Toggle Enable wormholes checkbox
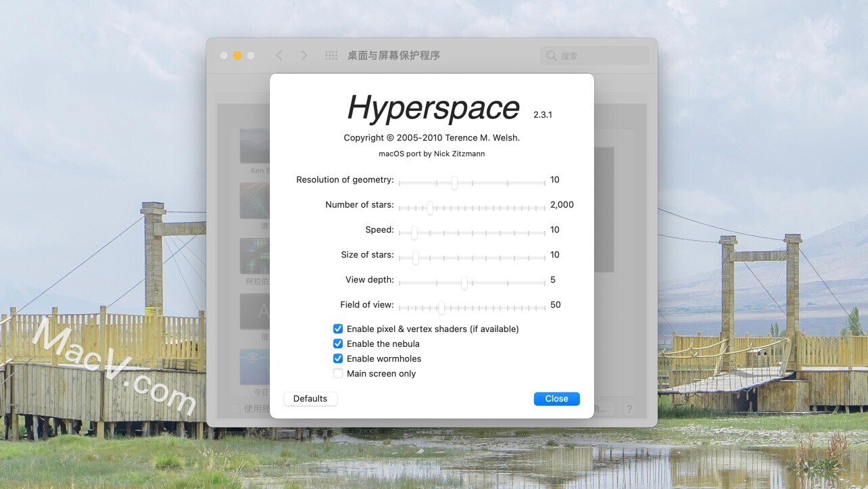The width and height of the screenshot is (868, 489). click(x=338, y=358)
